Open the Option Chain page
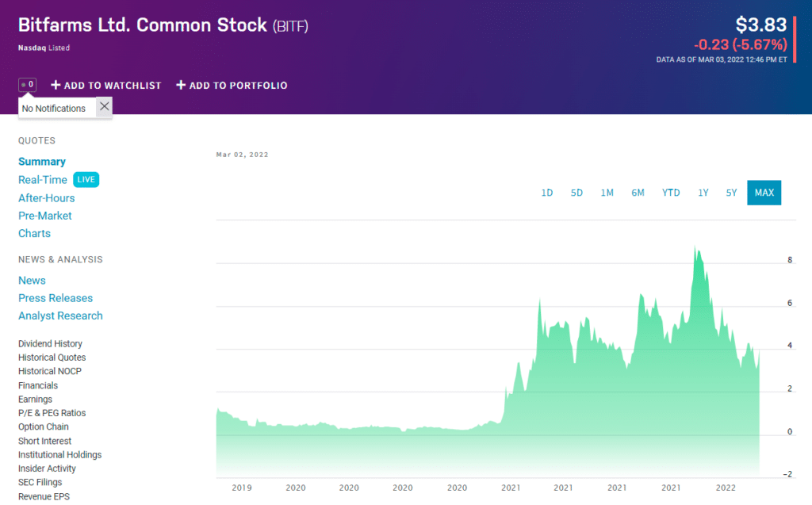The height and width of the screenshot is (505, 812). tap(44, 427)
